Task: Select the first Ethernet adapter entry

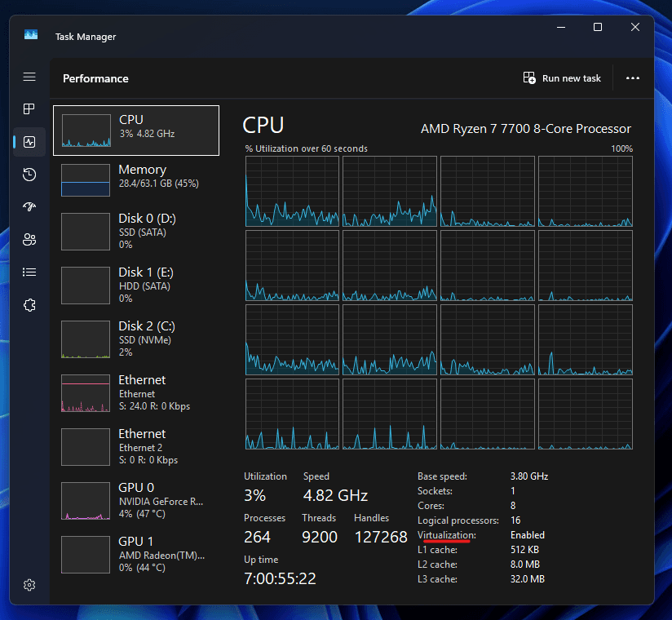Action: point(136,392)
